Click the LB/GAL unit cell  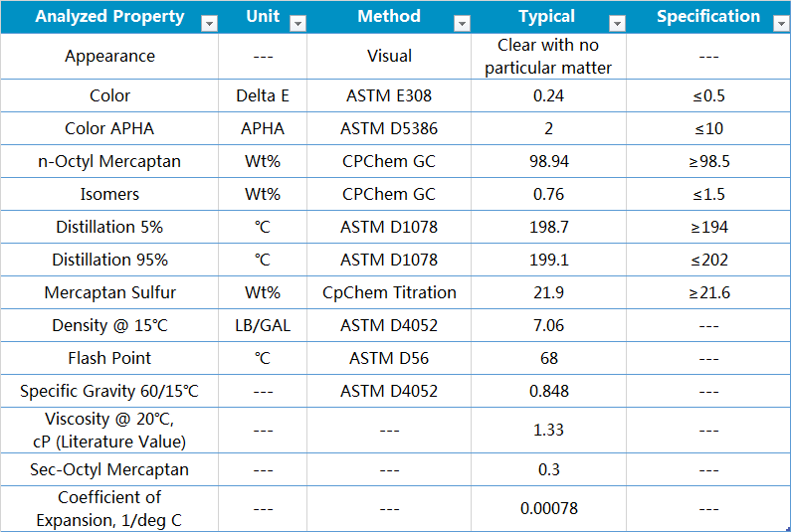click(x=263, y=325)
